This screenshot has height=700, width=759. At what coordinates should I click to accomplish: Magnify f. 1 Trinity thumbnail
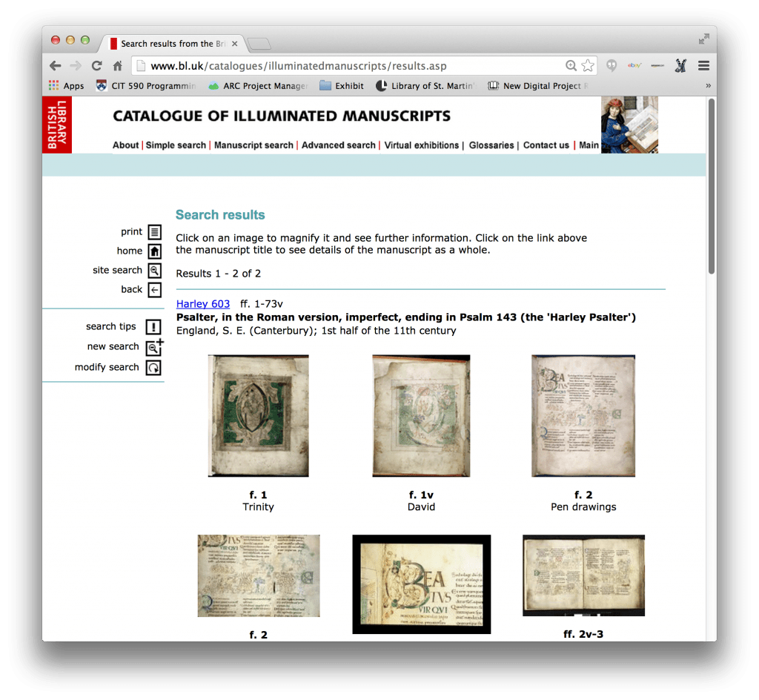(259, 416)
